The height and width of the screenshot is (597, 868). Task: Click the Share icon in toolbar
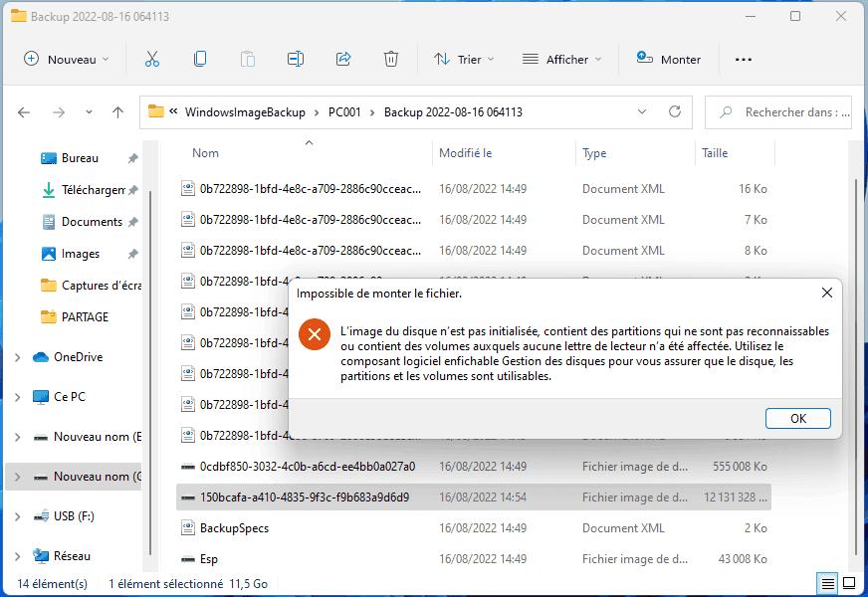(x=343, y=59)
